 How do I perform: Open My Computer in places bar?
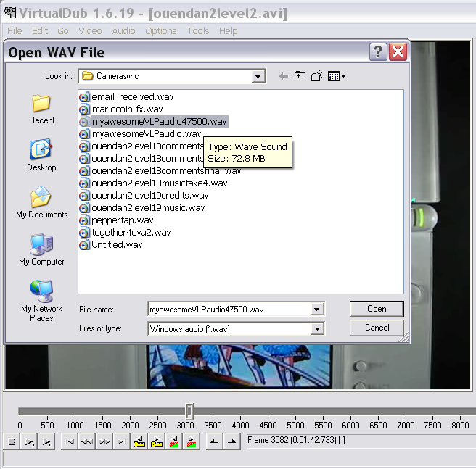pos(41,249)
